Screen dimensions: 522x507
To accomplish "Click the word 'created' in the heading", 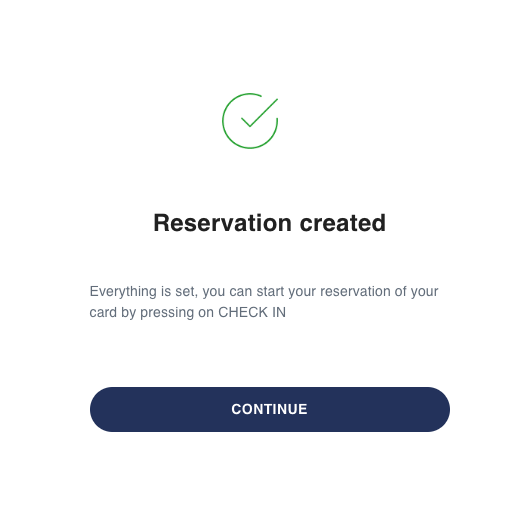I will coord(343,223).
